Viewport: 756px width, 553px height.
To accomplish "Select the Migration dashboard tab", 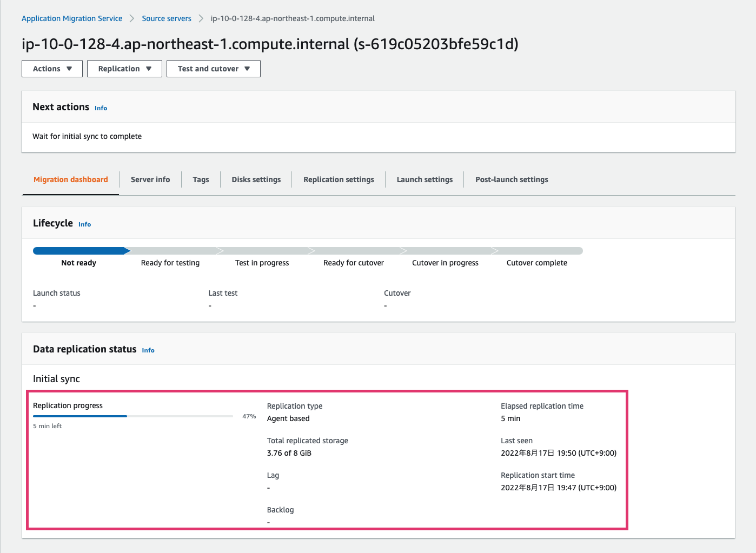I will (70, 179).
